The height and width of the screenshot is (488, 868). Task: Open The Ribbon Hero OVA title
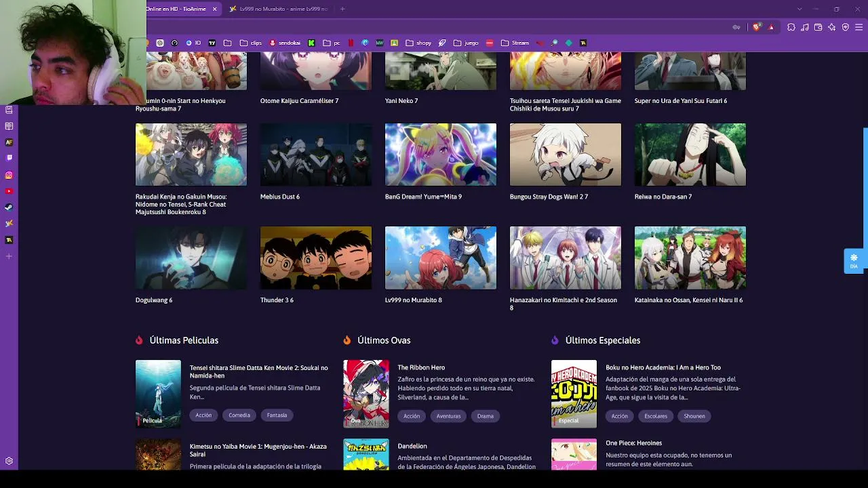coord(421,367)
